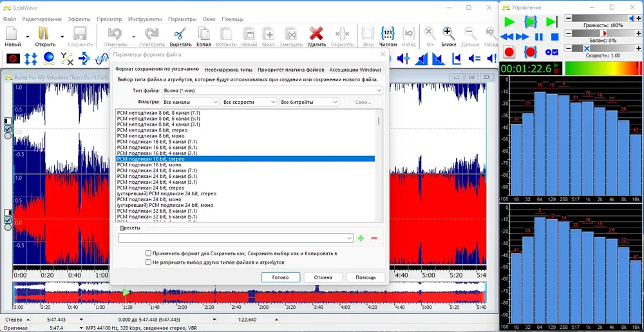Enable the Применить формат для Сохранить как checkbox
644x332 pixels.
(x=149, y=253)
